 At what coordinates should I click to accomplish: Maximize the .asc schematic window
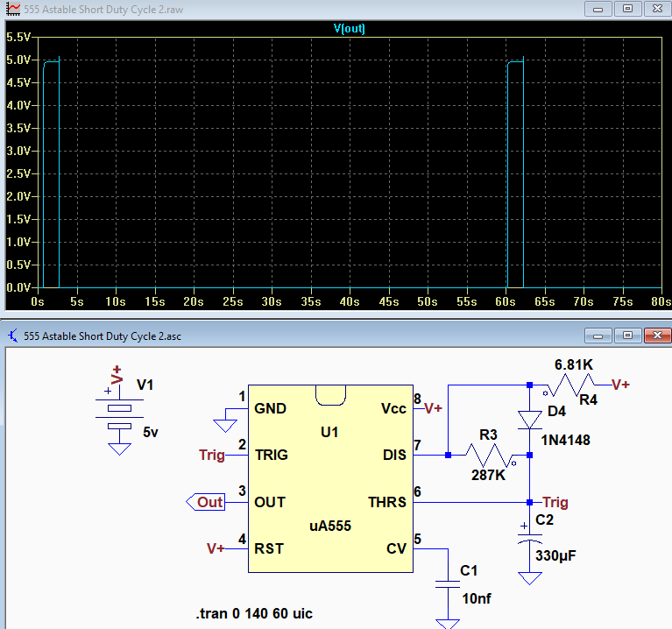[x=627, y=335]
